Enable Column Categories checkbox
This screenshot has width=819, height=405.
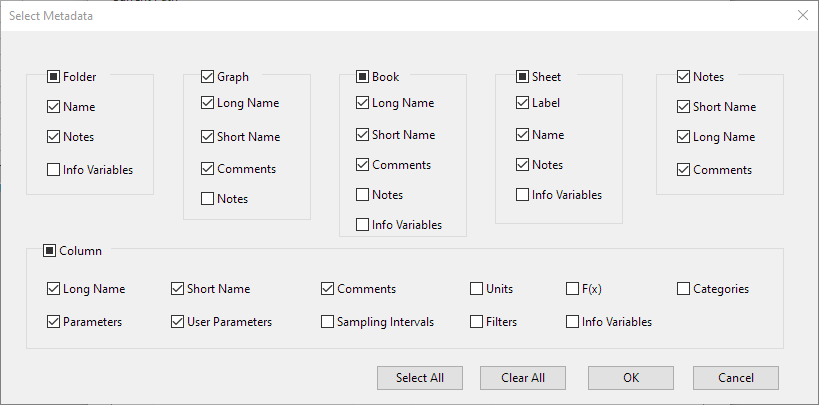coord(684,289)
